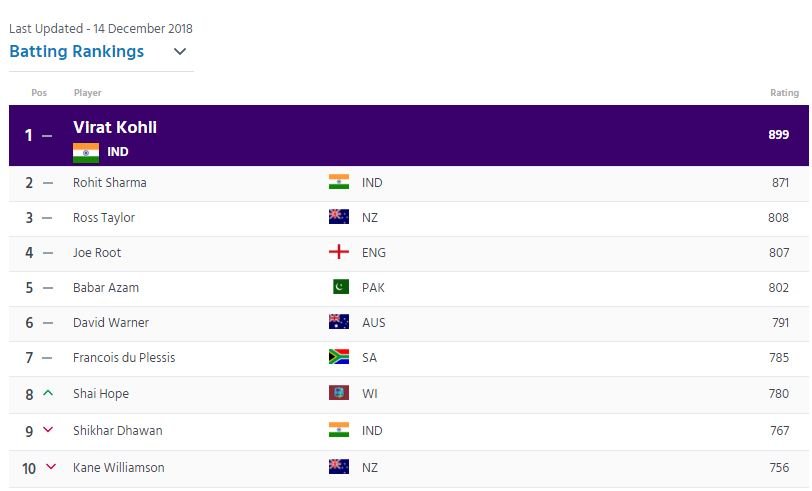Screen dimensions: 812x491
Task: Open Kane Williamson's player name
Action: pyautogui.click(x=119, y=467)
